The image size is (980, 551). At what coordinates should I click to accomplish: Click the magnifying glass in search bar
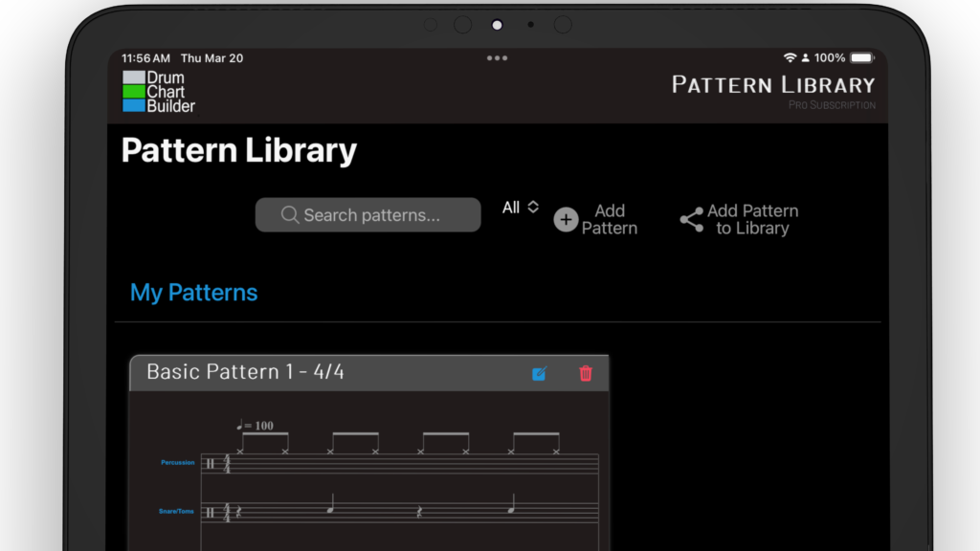coord(290,215)
